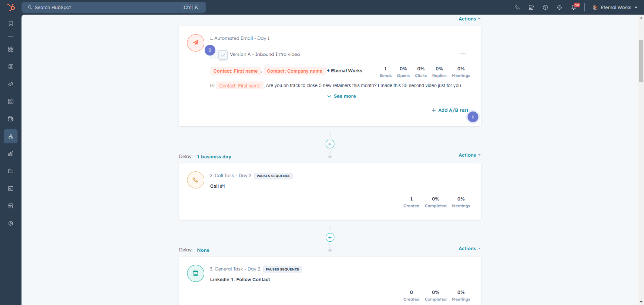
Task: Open the phone calling icon
Action: click(517, 7)
